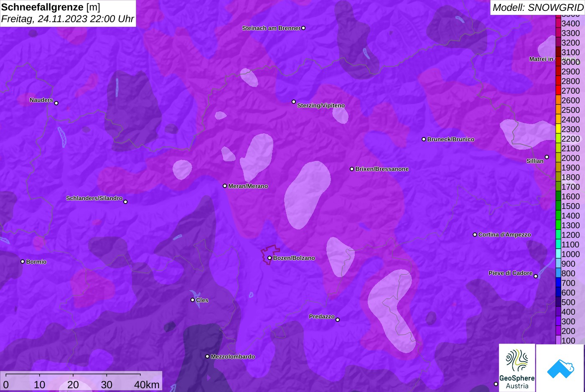Click the Cles location dot
Viewport: 585px width, 392px height.
[193, 300]
